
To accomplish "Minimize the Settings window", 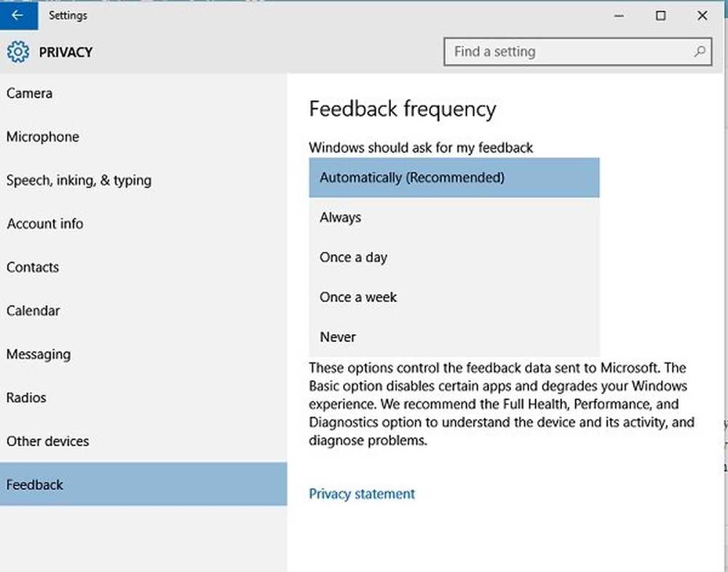I will (619, 16).
